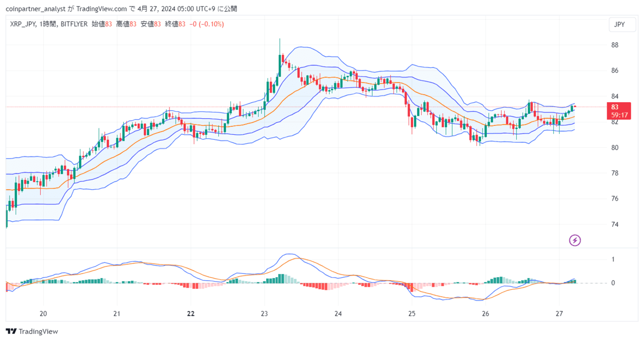Click the 安値83 low value

(150, 24)
